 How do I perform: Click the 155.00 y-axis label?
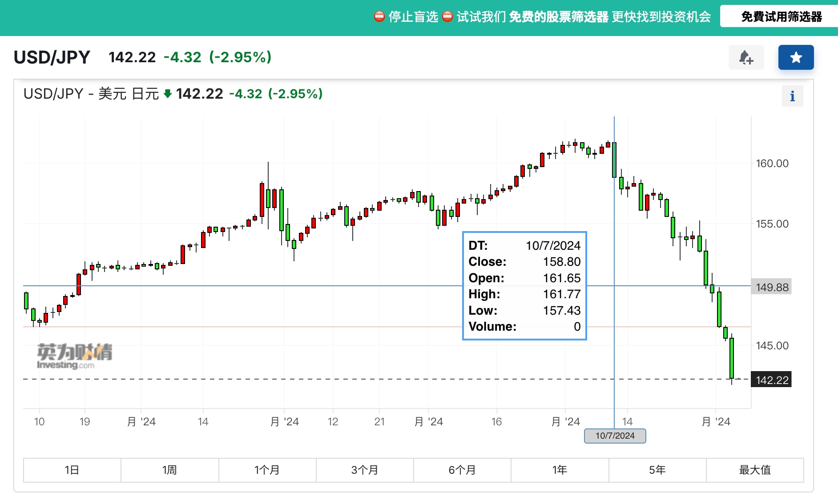[x=772, y=224]
